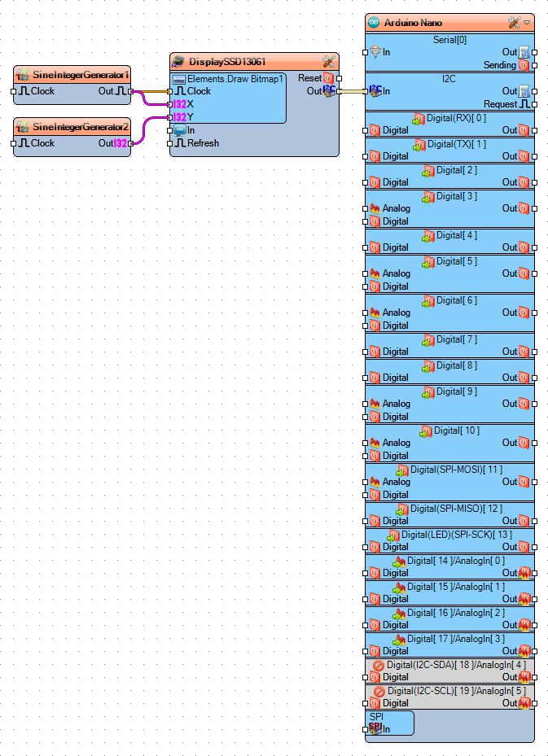Click the SPI In pin icon

pos(375,728)
